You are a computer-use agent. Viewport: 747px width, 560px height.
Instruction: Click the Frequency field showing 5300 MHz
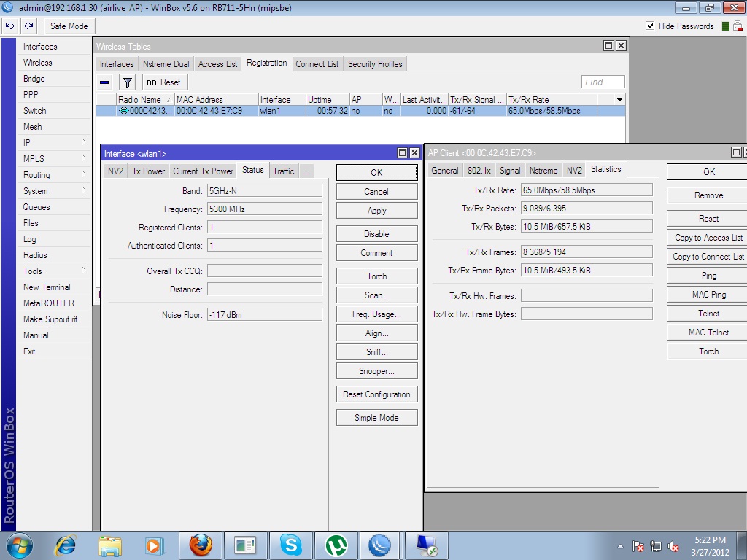click(x=264, y=209)
